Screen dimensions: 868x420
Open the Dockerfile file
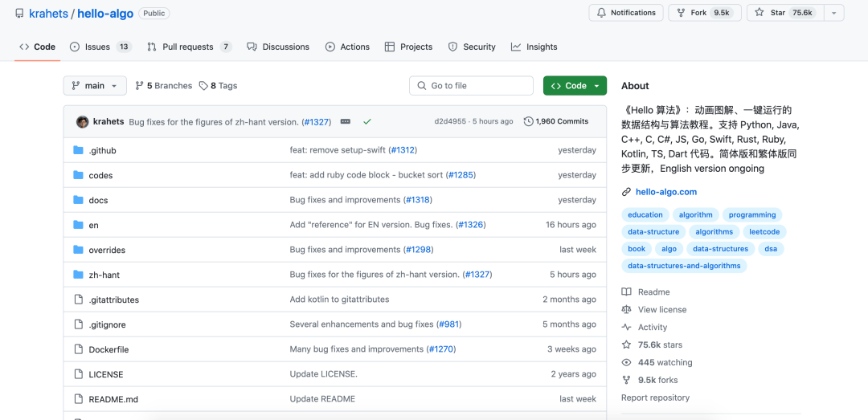tap(108, 349)
